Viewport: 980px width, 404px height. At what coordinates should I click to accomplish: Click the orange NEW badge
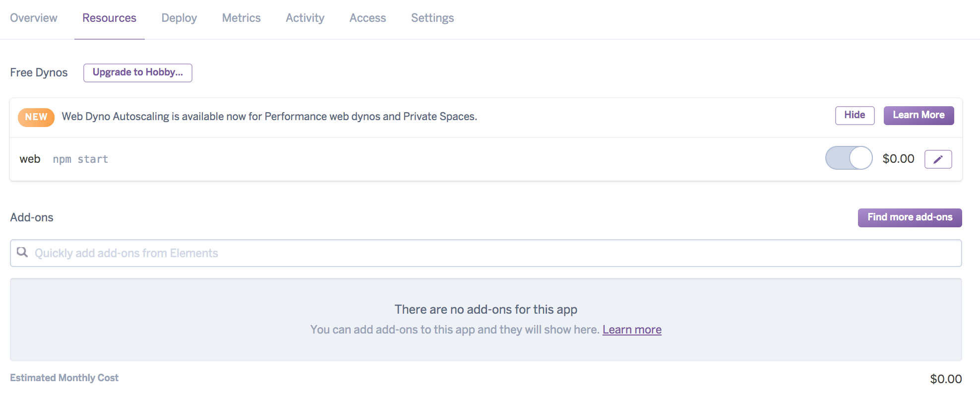click(x=36, y=117)
